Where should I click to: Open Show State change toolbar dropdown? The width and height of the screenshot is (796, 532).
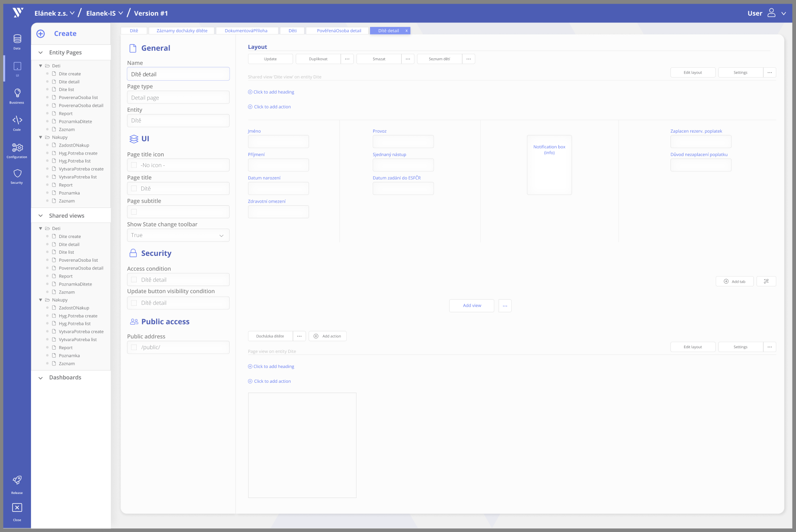[x=178, y=235]
